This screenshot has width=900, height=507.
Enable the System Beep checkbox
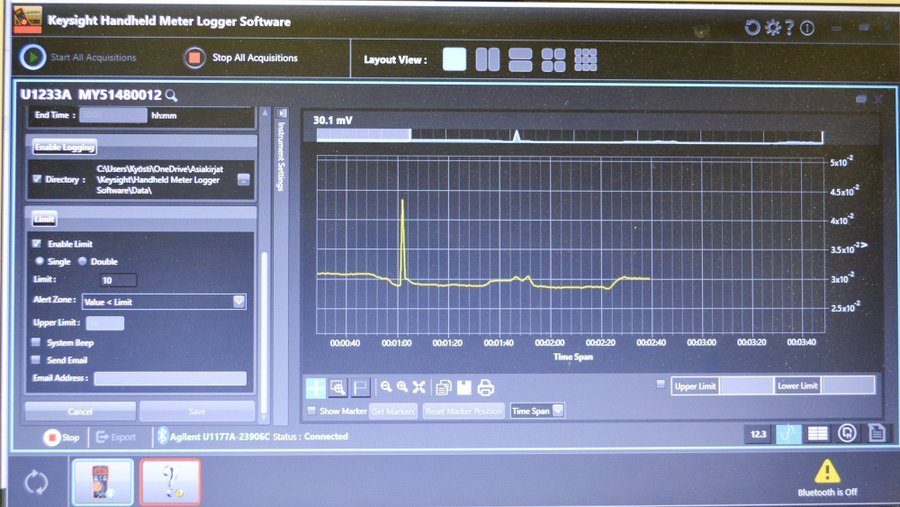point(37,342)
